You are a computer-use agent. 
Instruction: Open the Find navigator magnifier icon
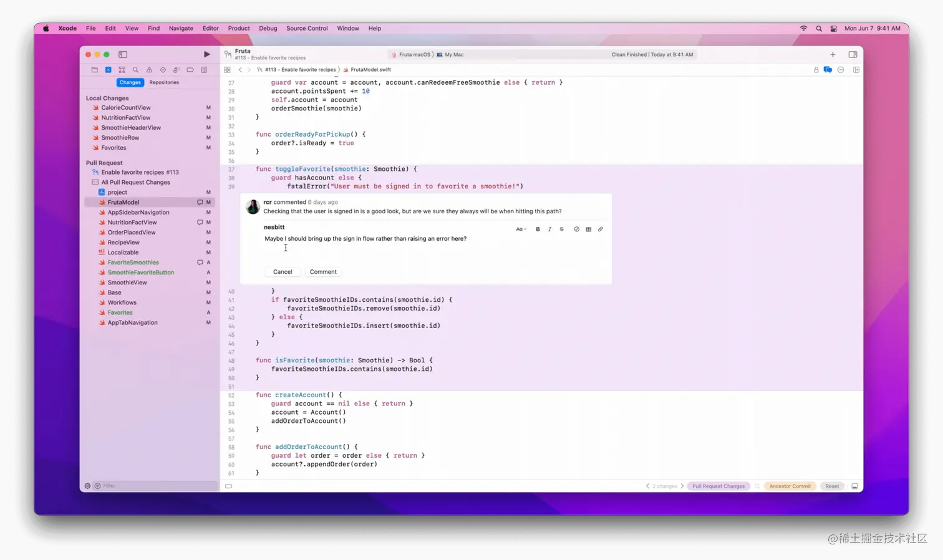[x=135, y=70]
